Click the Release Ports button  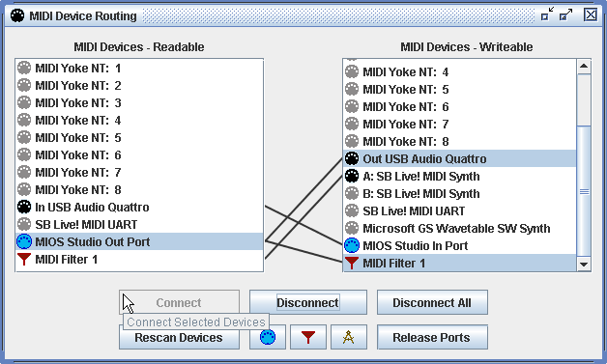pos(432,337)
